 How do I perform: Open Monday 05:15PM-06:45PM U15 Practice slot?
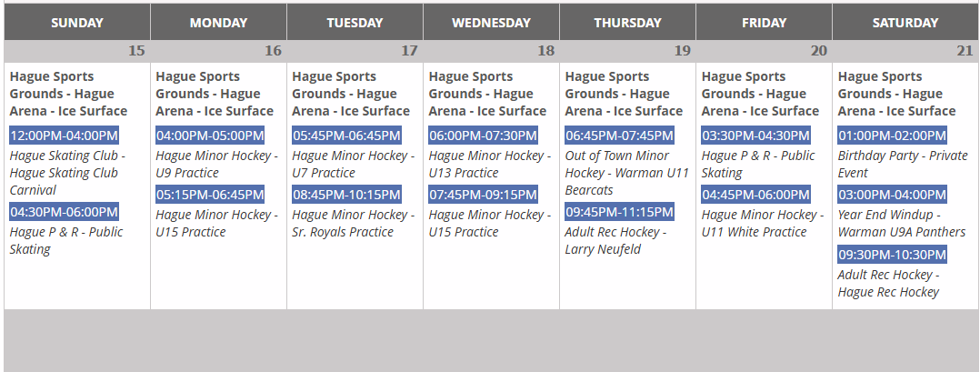point(210,195)
